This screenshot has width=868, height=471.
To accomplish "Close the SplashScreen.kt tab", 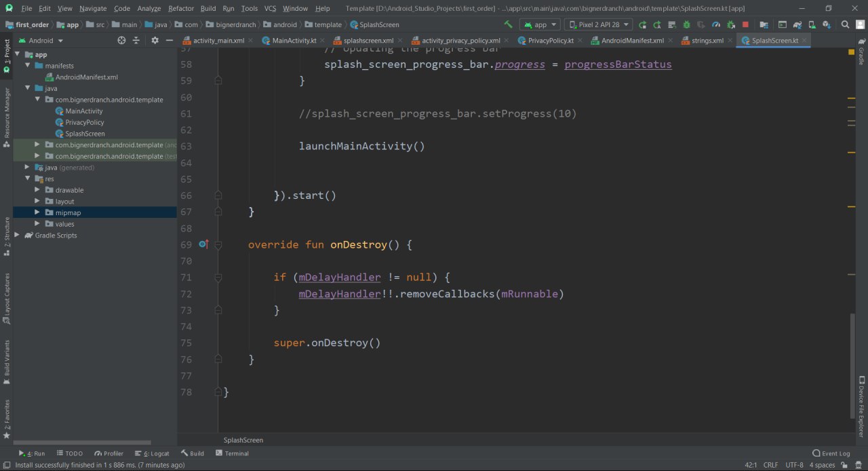I will 805,41.
